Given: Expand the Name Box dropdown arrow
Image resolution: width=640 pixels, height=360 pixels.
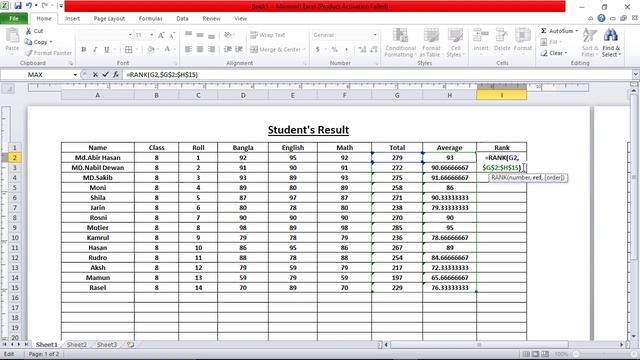Looking at the screenshot, I should click(75, 75).
